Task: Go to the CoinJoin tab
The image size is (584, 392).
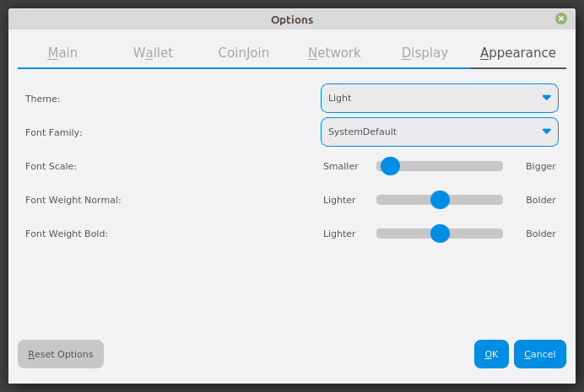Action: click(x=243, y=53)
